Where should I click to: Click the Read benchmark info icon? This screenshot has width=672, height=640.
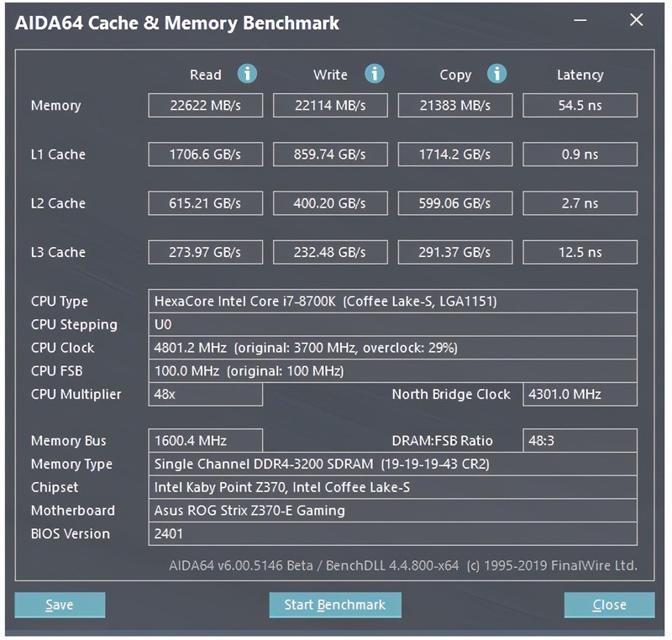coord(246,75)
